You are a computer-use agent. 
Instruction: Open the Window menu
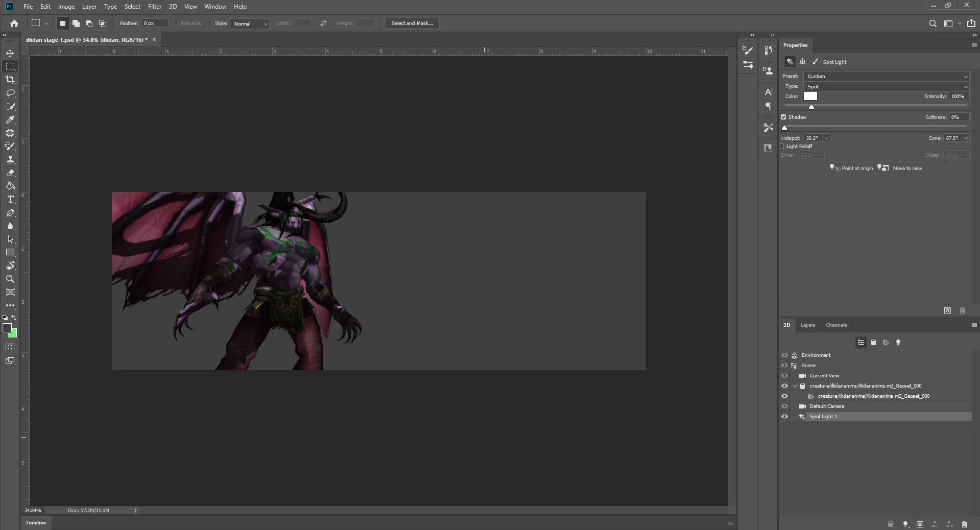215,7
